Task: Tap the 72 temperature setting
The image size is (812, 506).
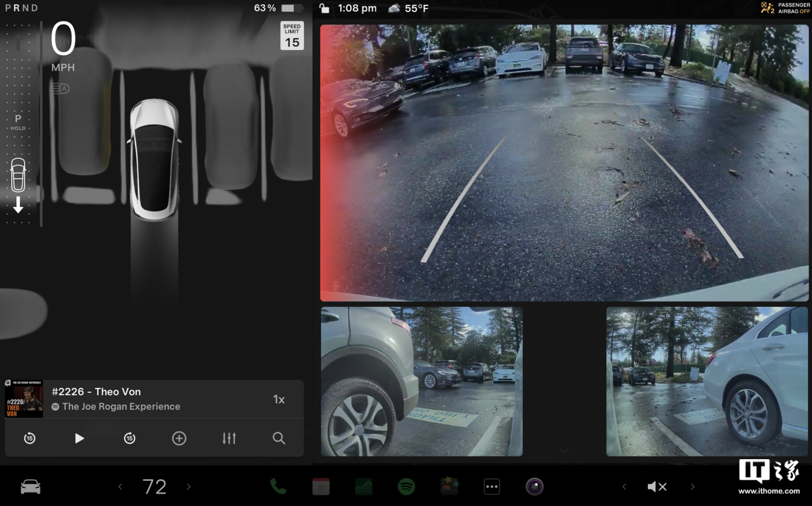Action: (155, 486)
